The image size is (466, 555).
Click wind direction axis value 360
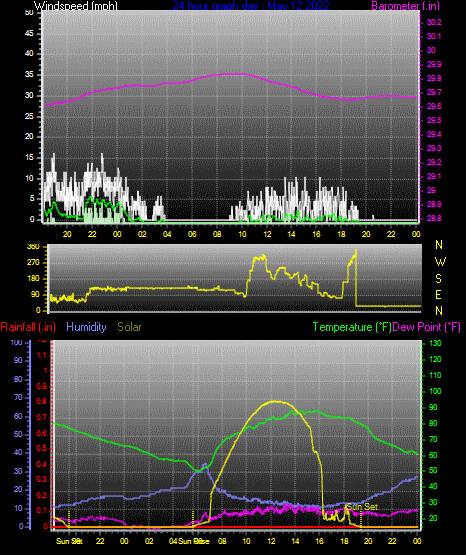pyautogui.click(x=33, y=247)
